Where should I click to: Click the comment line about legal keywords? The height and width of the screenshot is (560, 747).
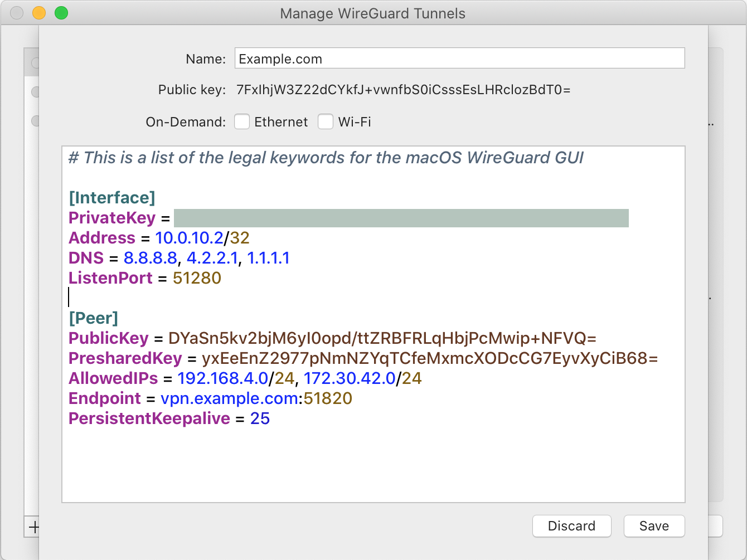(x=326, y=158)
